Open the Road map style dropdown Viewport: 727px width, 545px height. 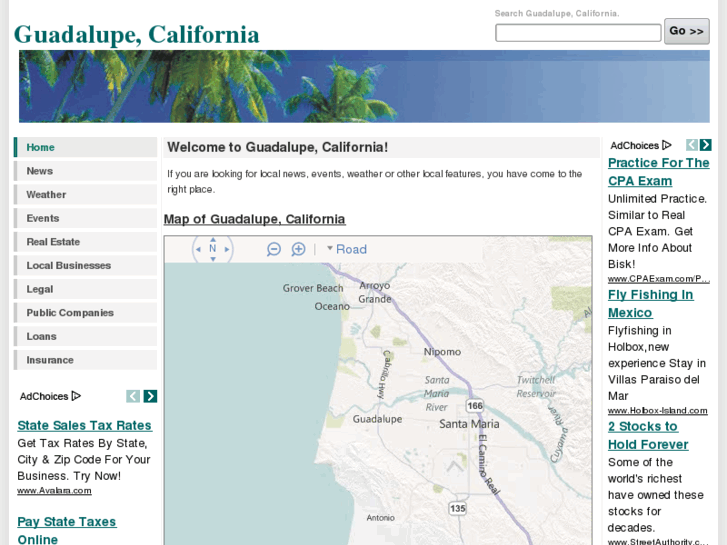click(347, 249)
